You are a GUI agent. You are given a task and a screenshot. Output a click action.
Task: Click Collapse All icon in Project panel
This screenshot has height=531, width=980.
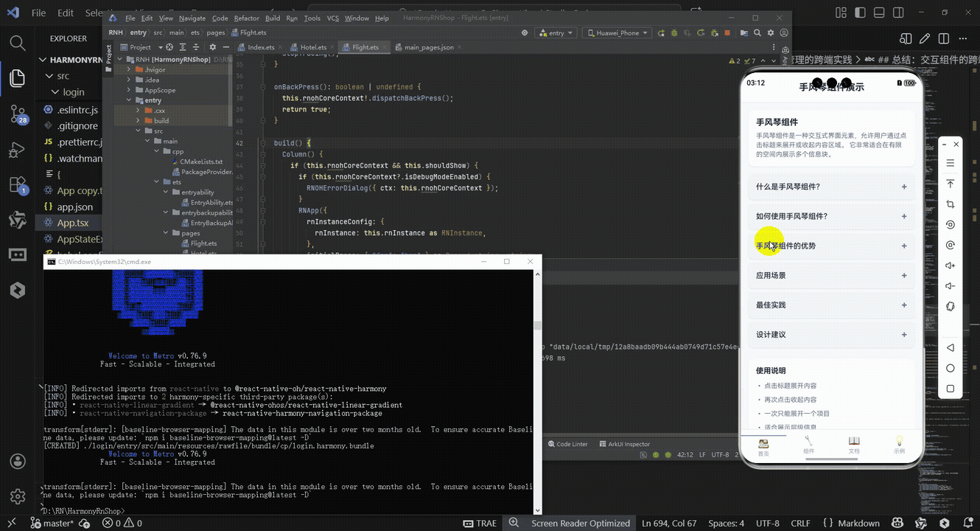[x=195, y=47]
